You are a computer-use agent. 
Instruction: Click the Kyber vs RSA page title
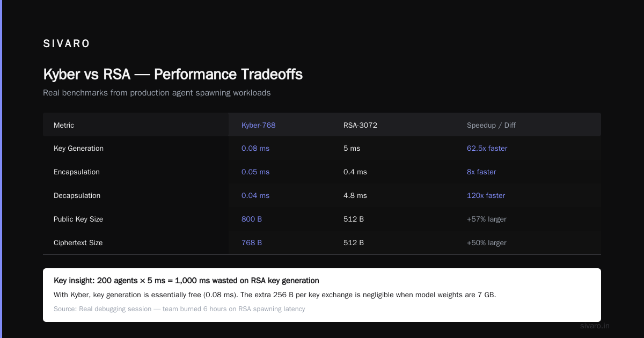[x=173, y=74]
